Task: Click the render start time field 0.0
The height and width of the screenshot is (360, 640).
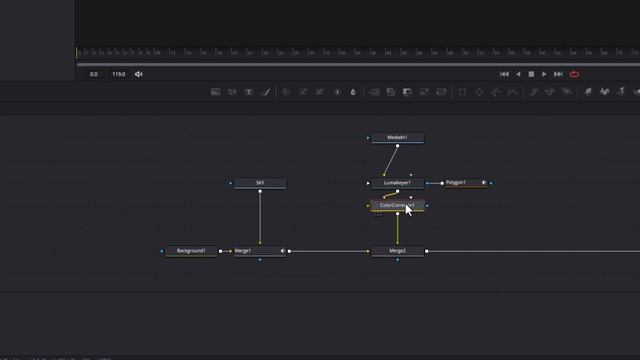Action: pyautogui.click(x=93, y=74)
